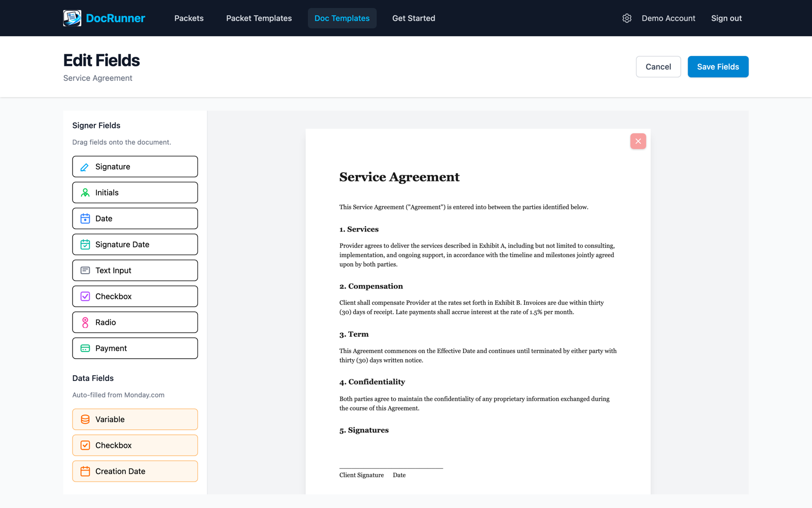The image size is (812, 508).
Task: Switch to the Doc Templates tab
Action: point(342,18)
